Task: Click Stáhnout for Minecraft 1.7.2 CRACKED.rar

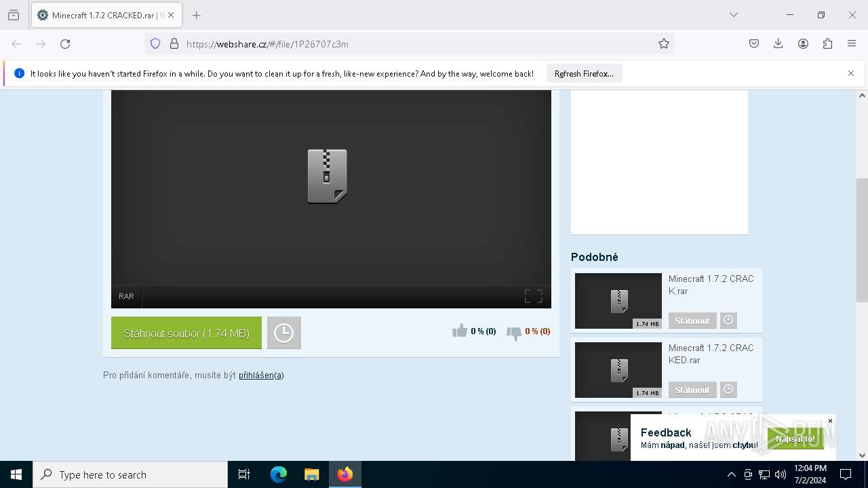Action: [692, 390]
